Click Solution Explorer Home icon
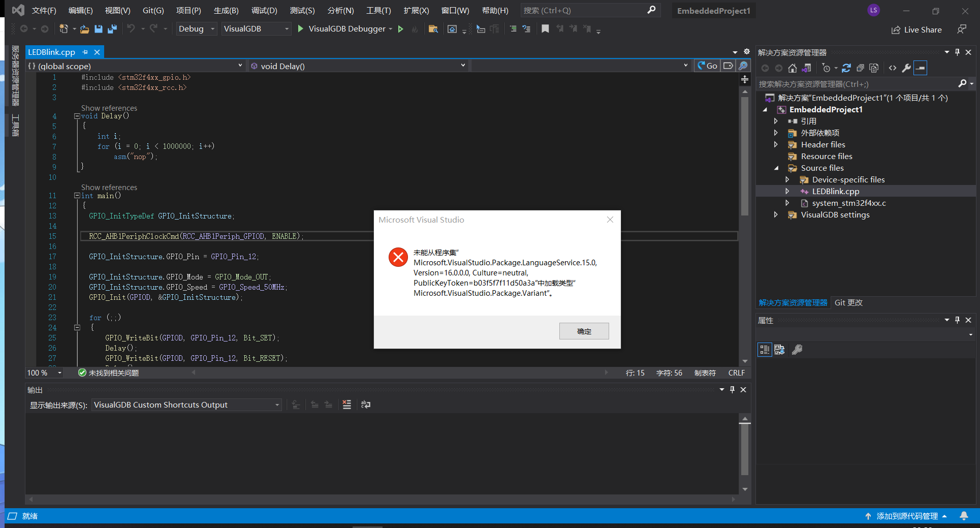The height and width of the screenshot is (528, 980). [793, 68]
